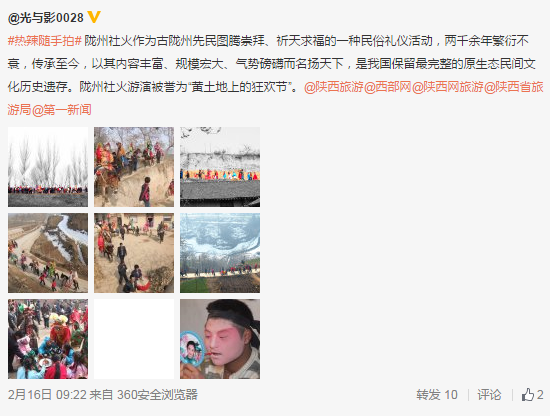The height and width of the screenshot is (418, 550).
Task: Open the @西部网 mention link
Action: point(388,87)
